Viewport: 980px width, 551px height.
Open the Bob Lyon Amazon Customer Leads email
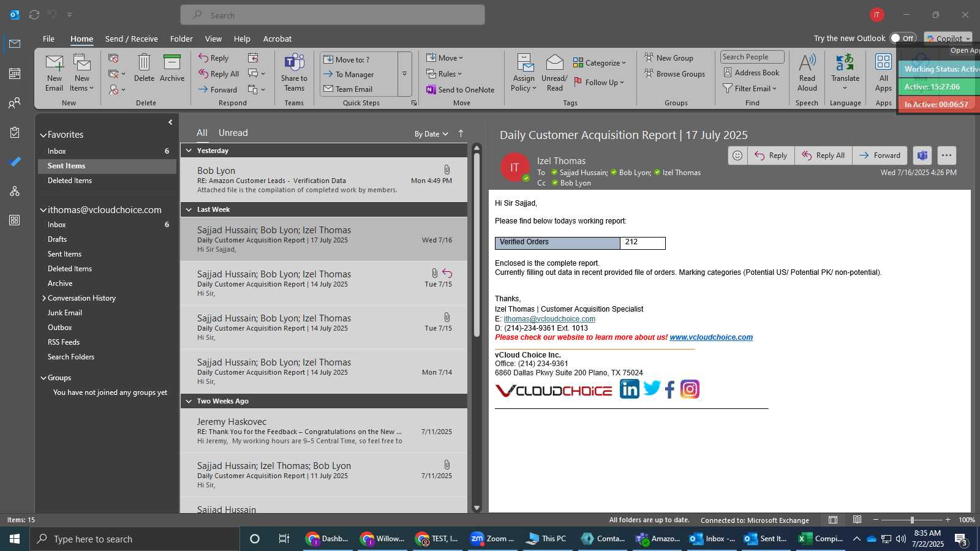point(325,180)
